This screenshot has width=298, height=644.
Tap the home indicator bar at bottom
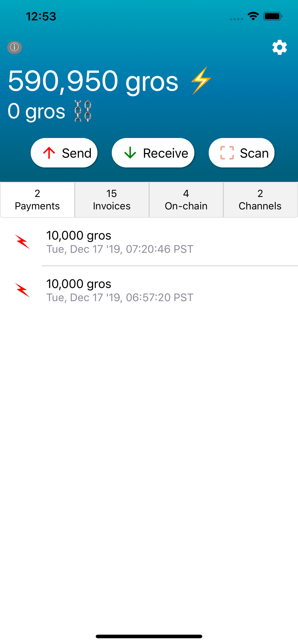click(149, 636)
